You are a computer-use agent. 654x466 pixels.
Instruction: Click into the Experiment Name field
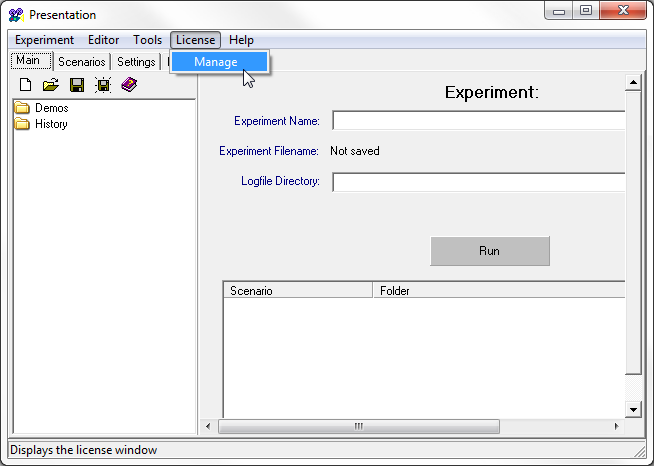[479, 121]
